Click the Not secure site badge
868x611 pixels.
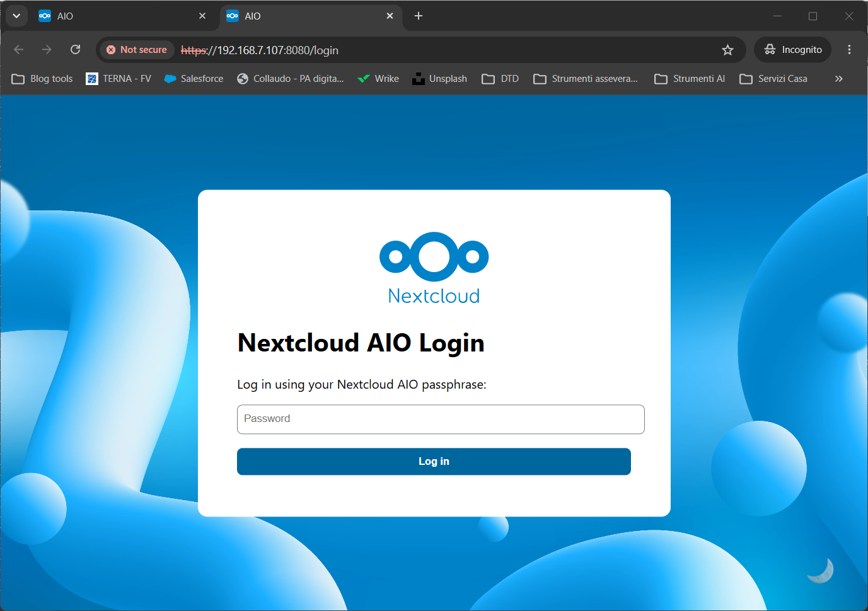(x=137, y=50)
